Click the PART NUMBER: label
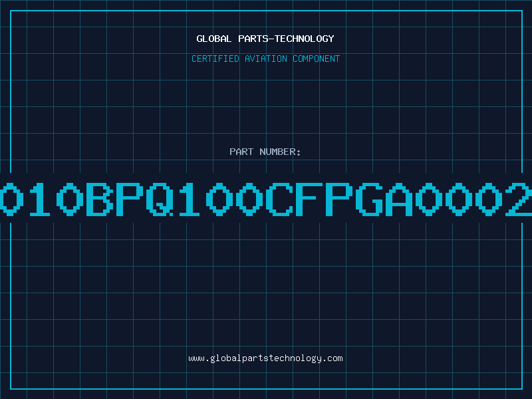The width and height of the screenshot is (532, 399). click(x=265, y=152)
